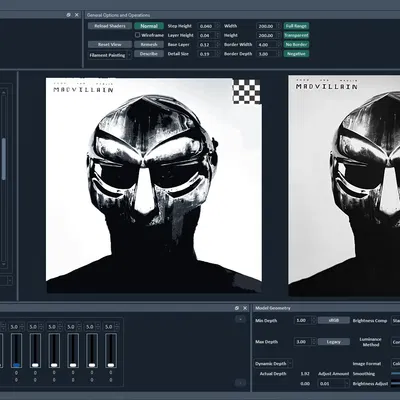Viewport: 400px width, 400px height.
Task: Click the Actual Depth value 1.92
Action: click(305, 374)
